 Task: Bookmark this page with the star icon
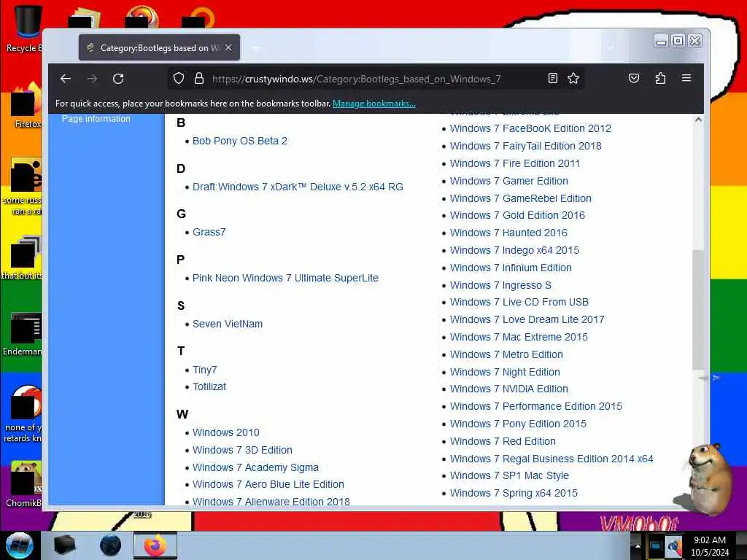point(573,78)
